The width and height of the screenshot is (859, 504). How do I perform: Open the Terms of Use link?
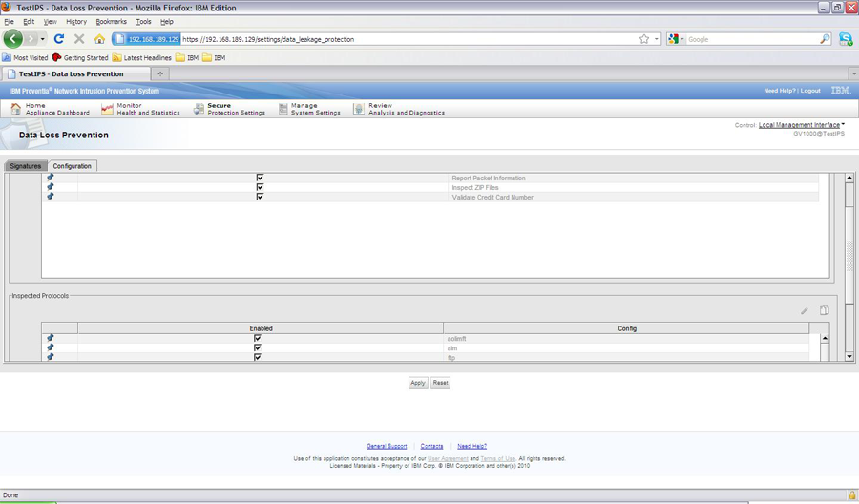coord(498,458)
